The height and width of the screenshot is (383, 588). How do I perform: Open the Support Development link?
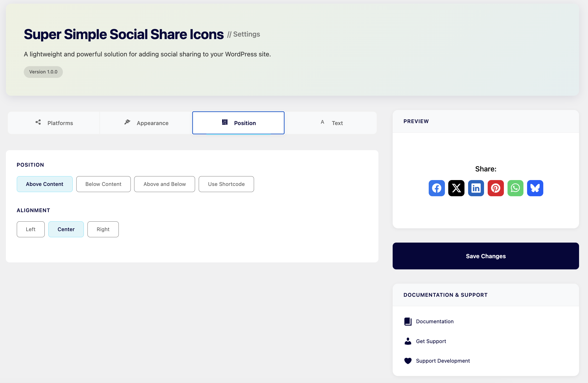[x=443, y=361]
